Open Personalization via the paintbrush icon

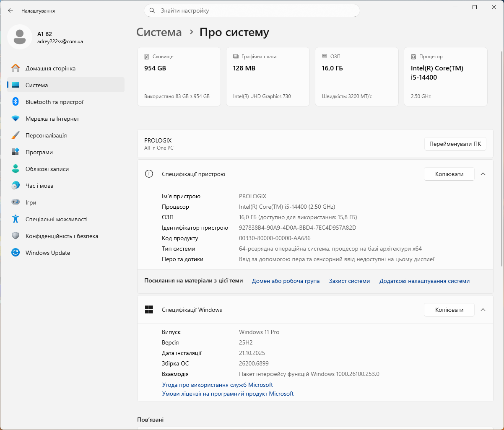(16, 135)
